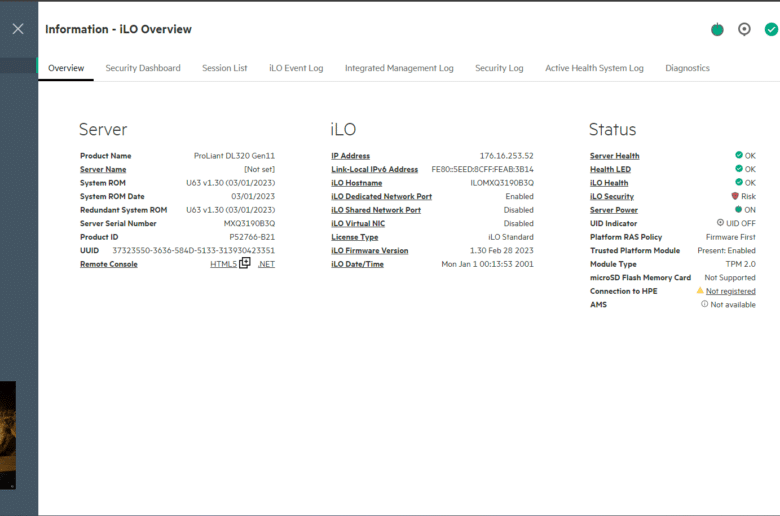780x516 pixels.
Task: Click the green server power icon in header
Action: 717,29
